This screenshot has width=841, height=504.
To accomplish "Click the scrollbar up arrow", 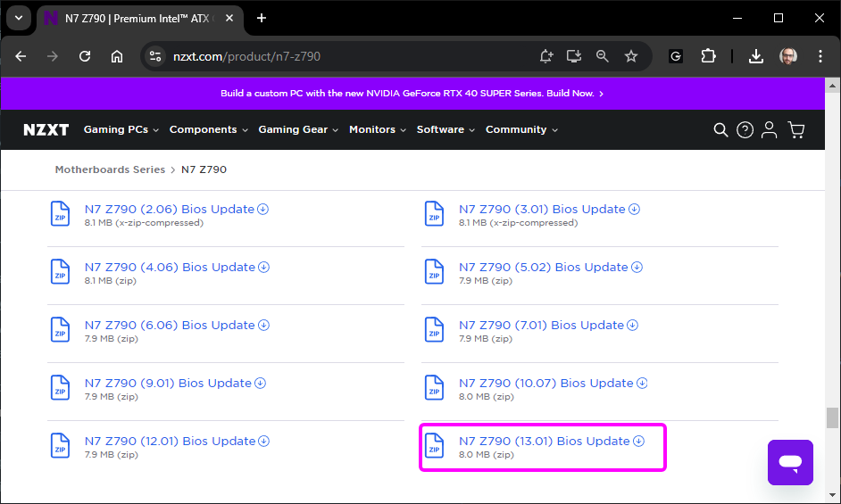I will click(x=832, y=86).
